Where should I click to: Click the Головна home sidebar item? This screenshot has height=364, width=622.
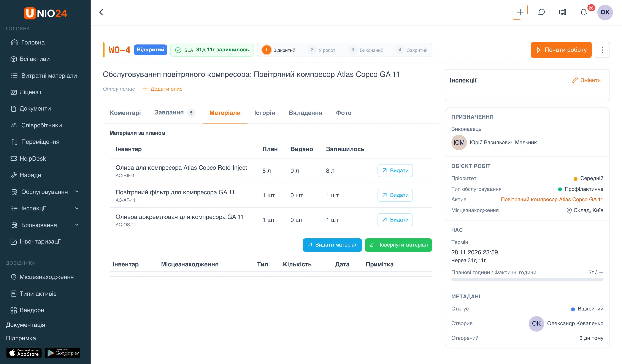(x=28, y=43)
